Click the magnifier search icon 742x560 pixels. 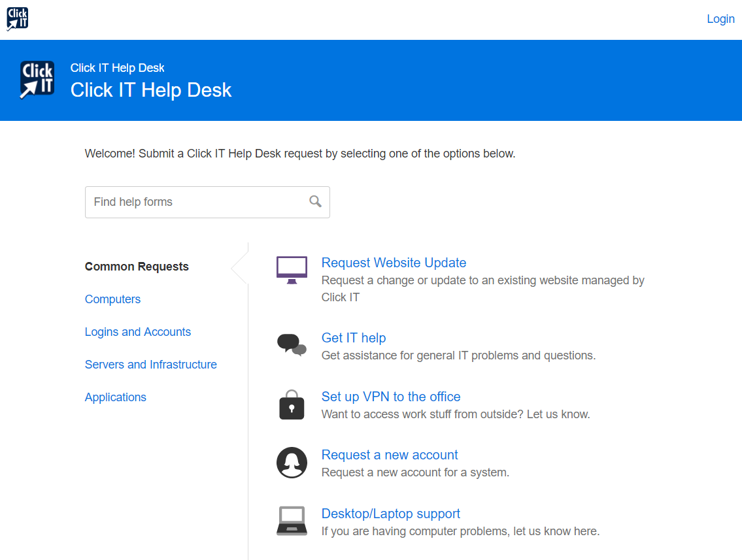315,201
